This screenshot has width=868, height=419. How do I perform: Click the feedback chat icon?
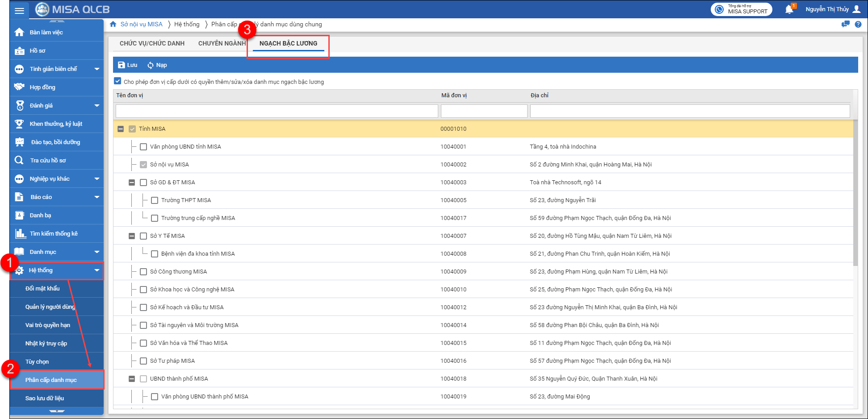pos(845,25)
